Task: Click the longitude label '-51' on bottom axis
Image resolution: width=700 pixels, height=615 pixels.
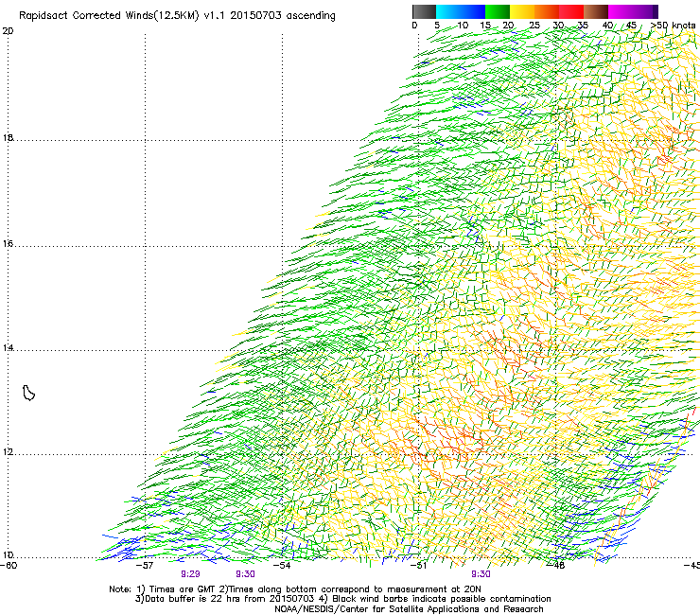Action: (418, 566)
